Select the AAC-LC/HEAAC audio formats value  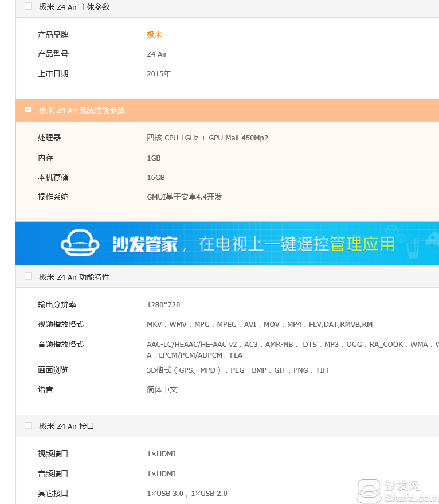(x=293, y=350)
